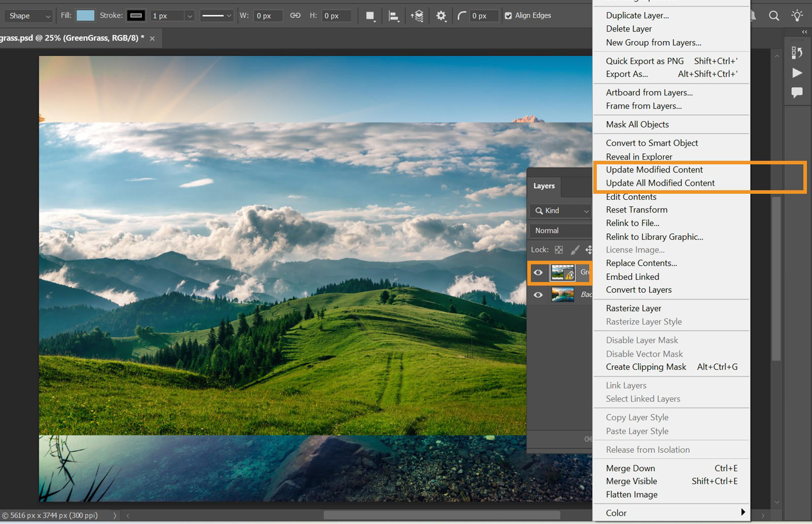Toggle Align Edges checkbox
This screenshot has height=524, width=812.
pyautogui.click(x=508, y=15)
